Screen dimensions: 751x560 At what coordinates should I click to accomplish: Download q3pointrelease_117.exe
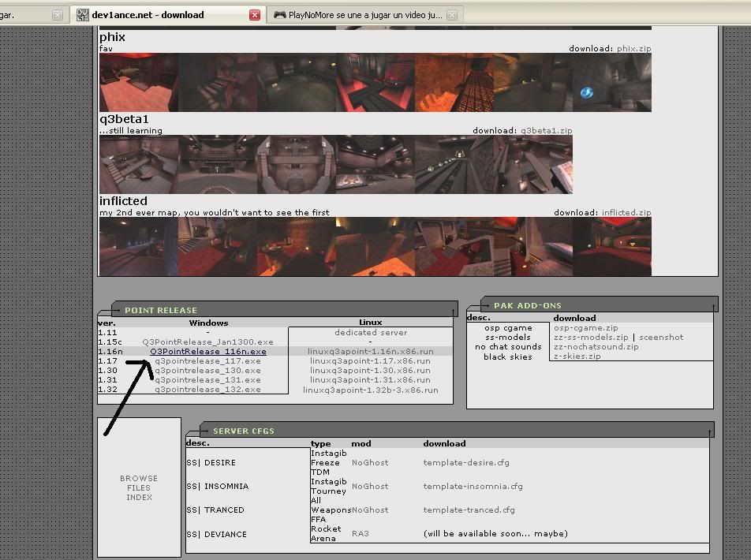pyautogui.click(x=208, y=360)
